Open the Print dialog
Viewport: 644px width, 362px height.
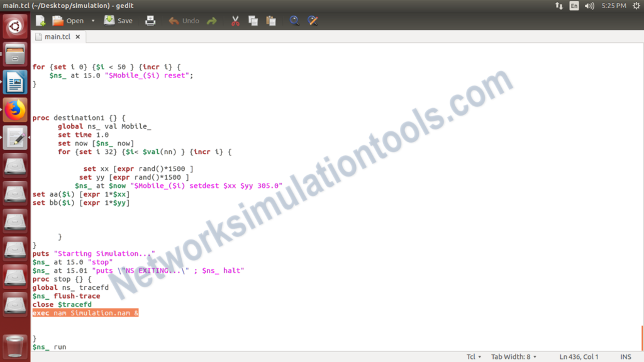(151, 20)
